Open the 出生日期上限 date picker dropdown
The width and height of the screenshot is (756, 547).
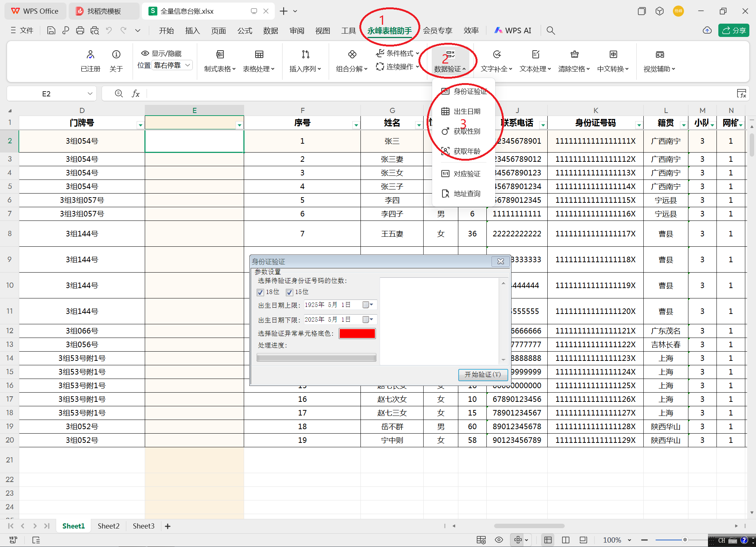pos(368,305)
